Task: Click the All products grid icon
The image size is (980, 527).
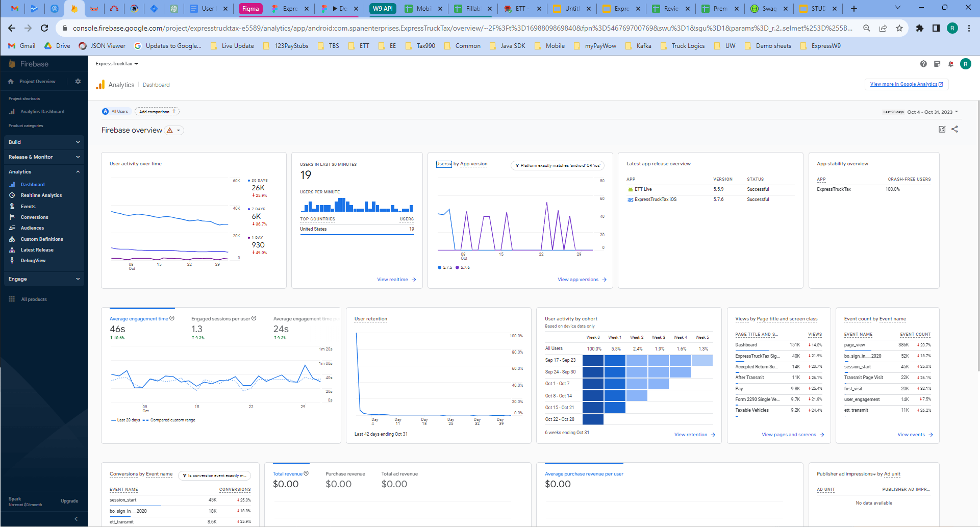Action: tap(12, 299)
